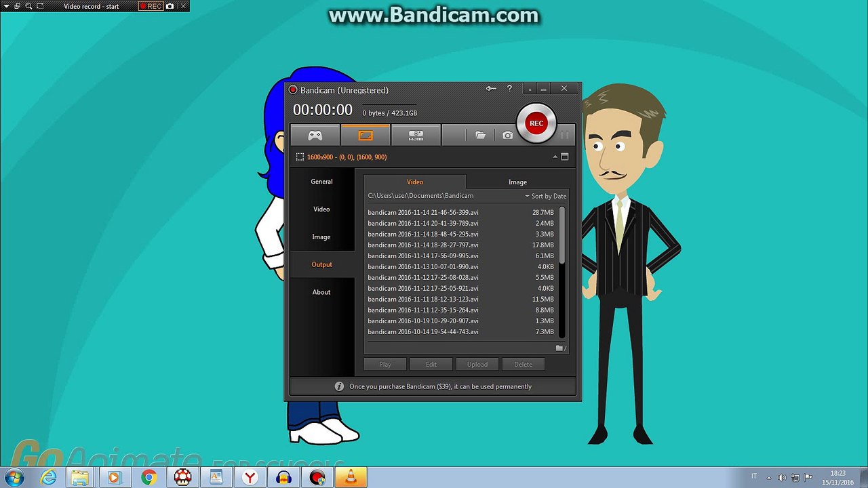Collapse panel with the small up arrow
This screenshot has width=868, height=488.
[x=555, y=157]
